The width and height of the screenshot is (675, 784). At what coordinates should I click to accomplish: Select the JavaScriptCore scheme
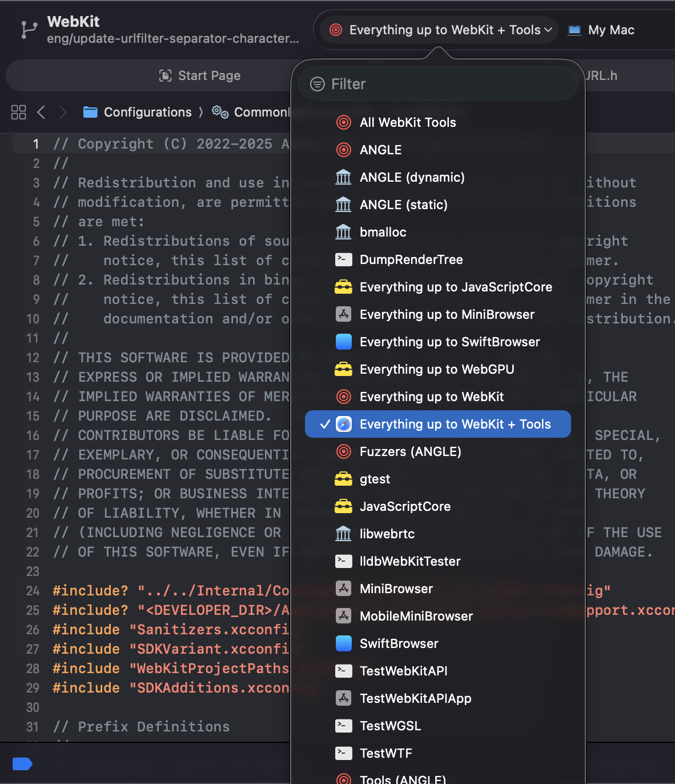(x=405, y=506)
